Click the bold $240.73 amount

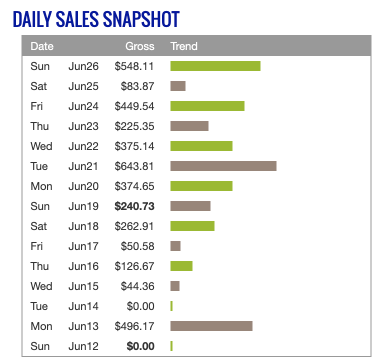(134, 206)
